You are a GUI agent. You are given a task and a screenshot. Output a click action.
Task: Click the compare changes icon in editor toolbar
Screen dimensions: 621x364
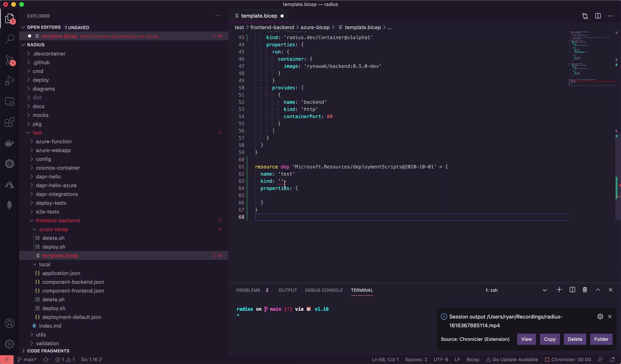point(585,16)
